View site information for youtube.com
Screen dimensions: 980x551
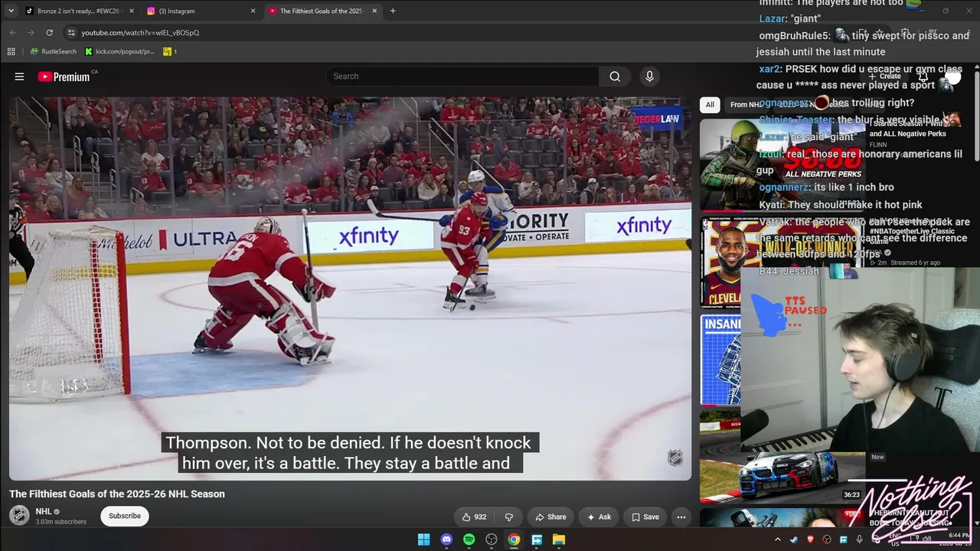[71, 33]
